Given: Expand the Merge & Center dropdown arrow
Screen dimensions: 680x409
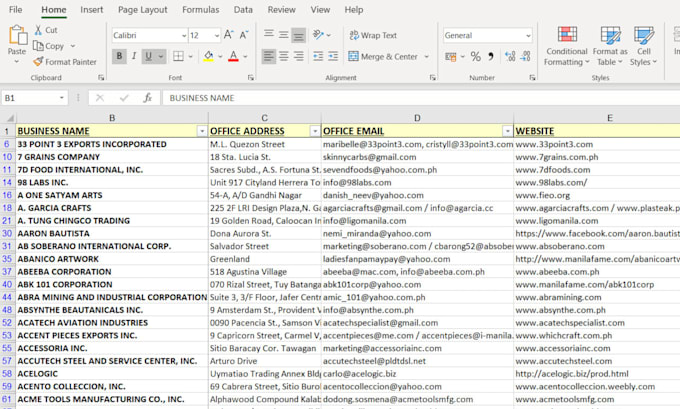Looking at the screenshot, I should point(426,56).
